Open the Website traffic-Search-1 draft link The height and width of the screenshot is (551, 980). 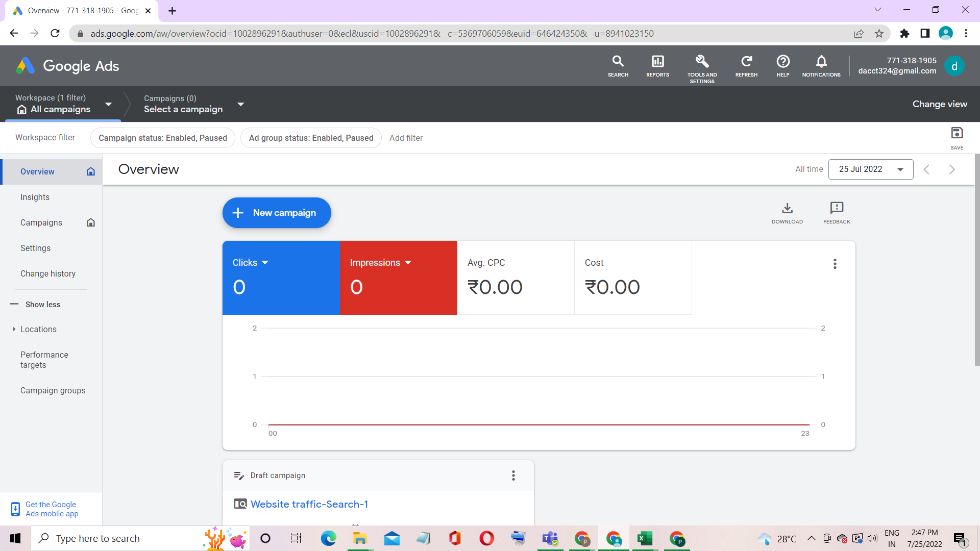[x=309, y=504]
